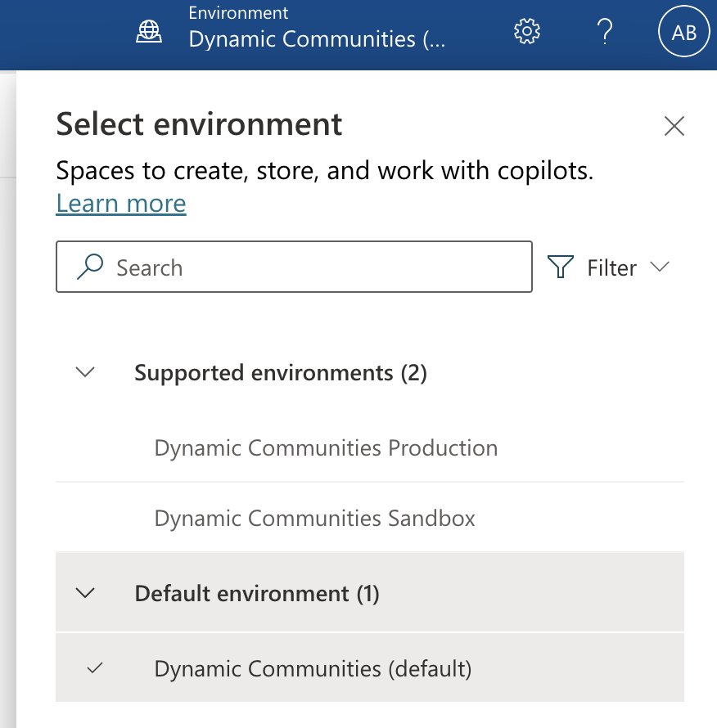Click the magnifier icon in Search box

90,267
